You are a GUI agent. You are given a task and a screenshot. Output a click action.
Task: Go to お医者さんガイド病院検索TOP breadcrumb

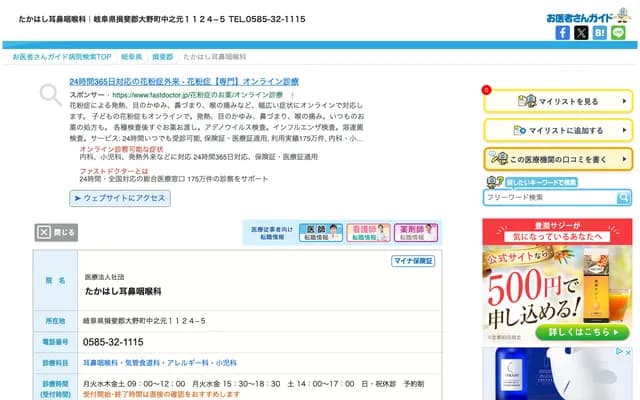[62, 57]
